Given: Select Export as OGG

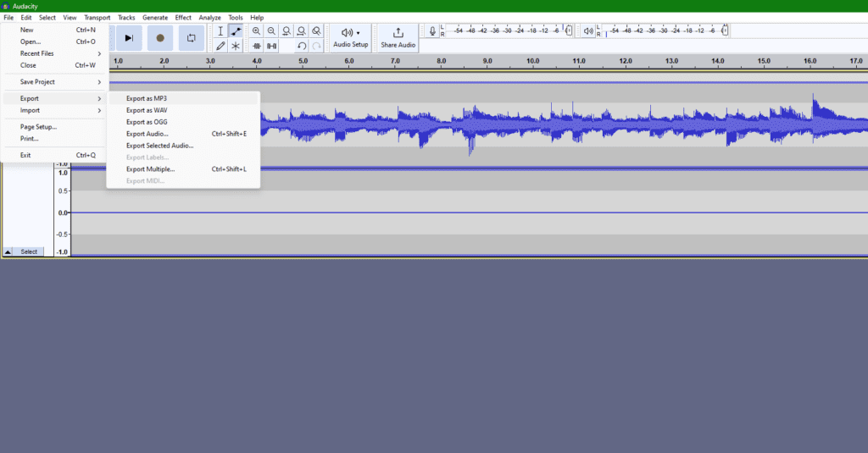Looking at the screenshot, I should [183, 122].
